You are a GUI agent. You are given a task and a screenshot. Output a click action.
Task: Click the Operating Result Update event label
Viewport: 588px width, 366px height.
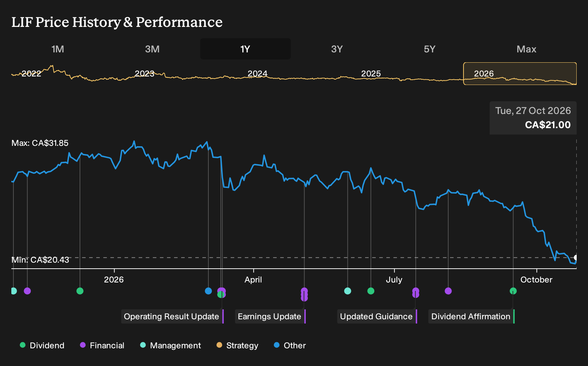[x=172, y=316]
